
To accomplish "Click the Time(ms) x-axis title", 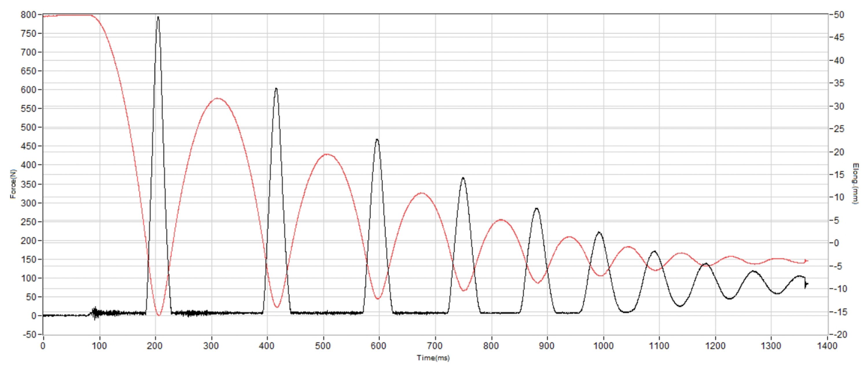I will pyautogui.click(x=433, y=358).
